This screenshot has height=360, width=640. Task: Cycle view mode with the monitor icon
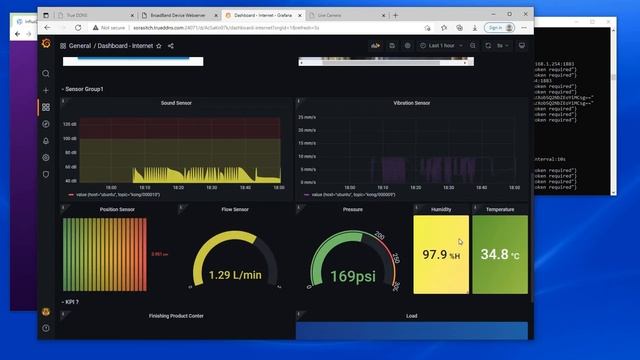[522, 45]
